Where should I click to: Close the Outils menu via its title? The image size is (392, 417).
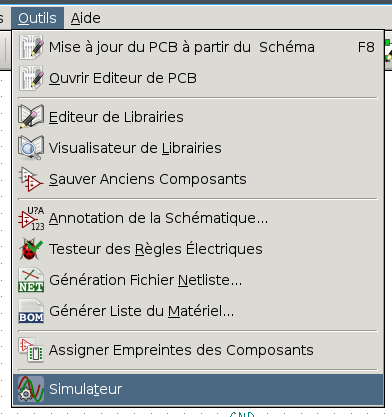[37, 18]
